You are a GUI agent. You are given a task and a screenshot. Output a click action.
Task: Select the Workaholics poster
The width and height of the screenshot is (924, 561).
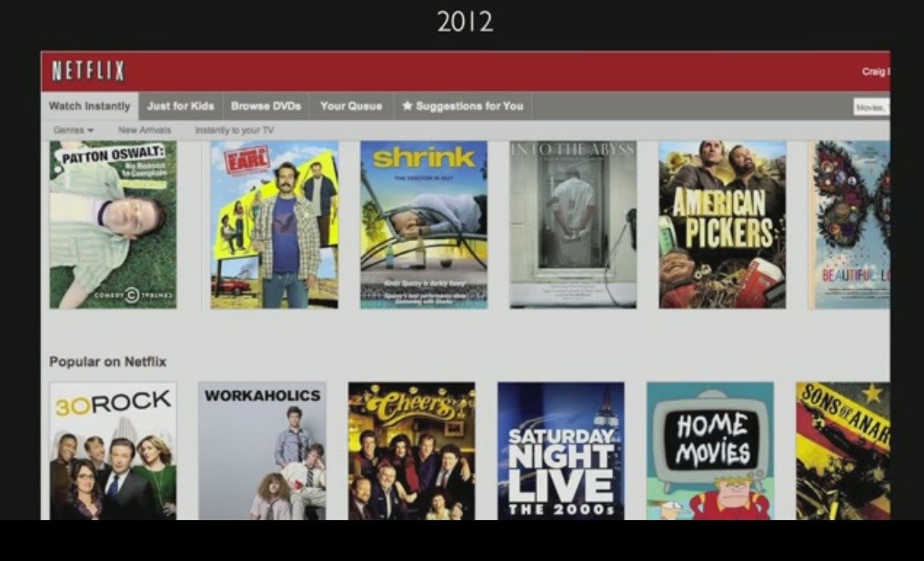[262, 451]
